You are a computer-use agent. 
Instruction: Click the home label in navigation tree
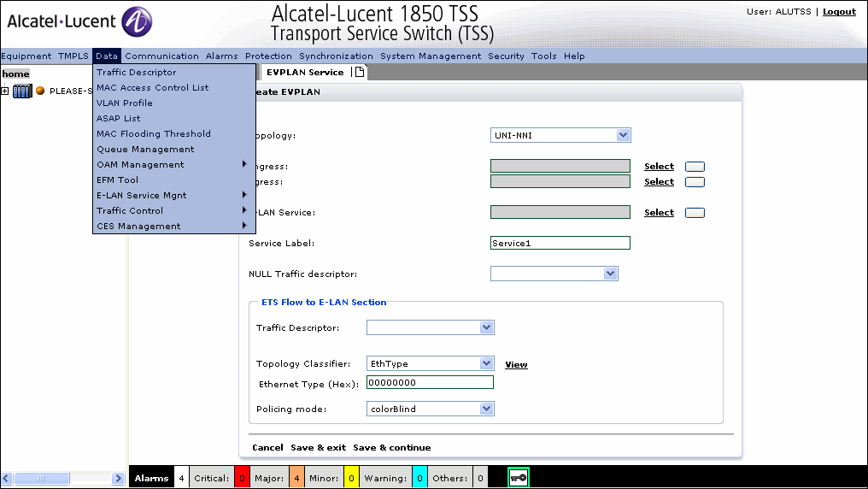click(15, 74)
